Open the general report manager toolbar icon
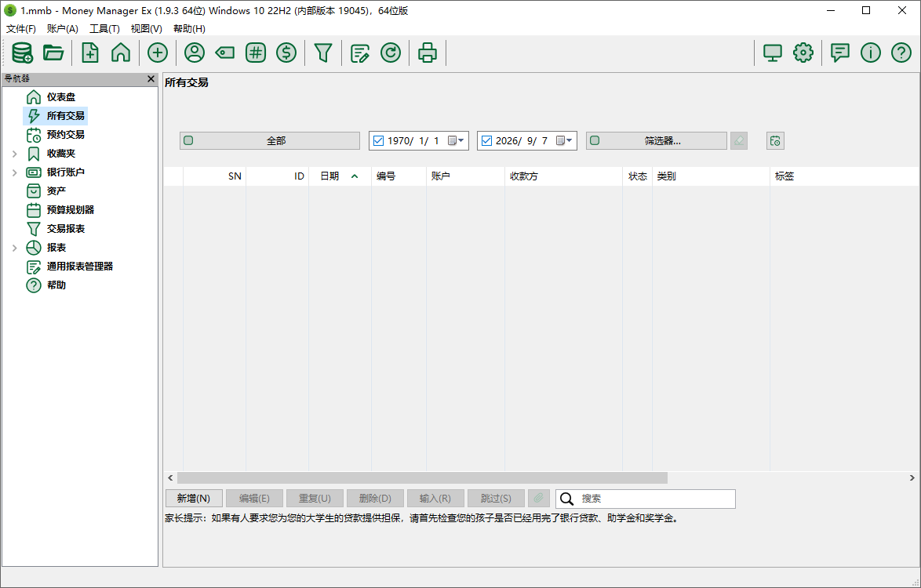Viewport: 921px width, 588px height. pyautogui.click(x=359, y=53)
